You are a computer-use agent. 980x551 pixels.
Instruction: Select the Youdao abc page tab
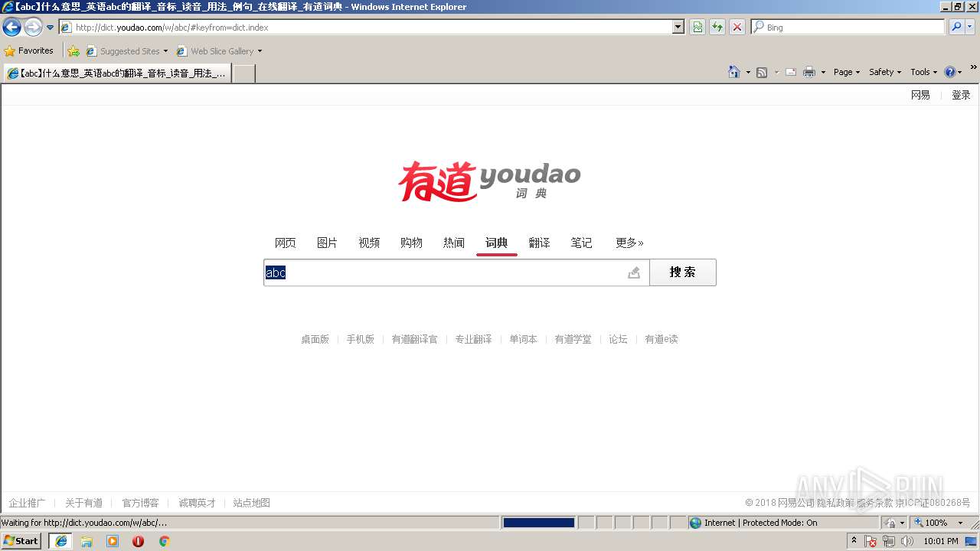pos(117,73)
